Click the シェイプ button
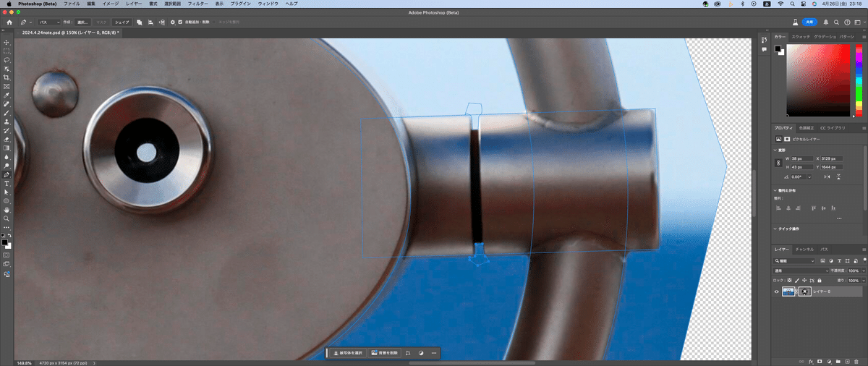Image resolution: width=868 pixels, height=366 pixels. (122, 22)
